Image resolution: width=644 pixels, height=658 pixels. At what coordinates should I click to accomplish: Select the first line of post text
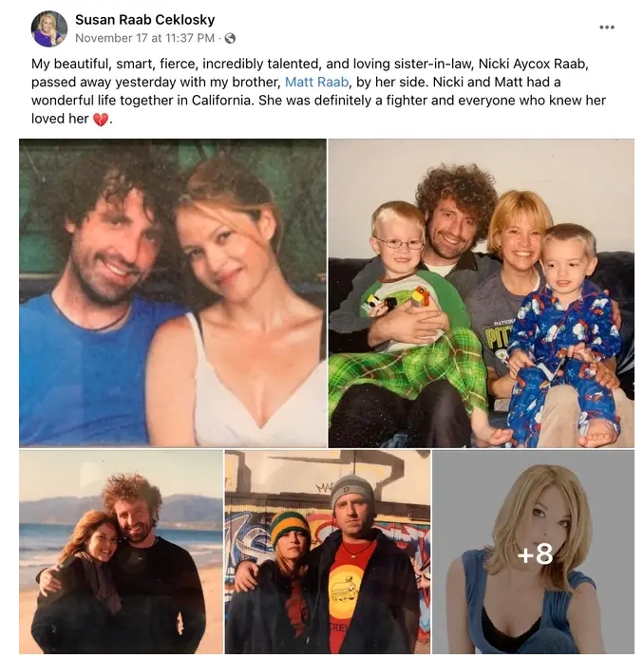pos(310,64)
